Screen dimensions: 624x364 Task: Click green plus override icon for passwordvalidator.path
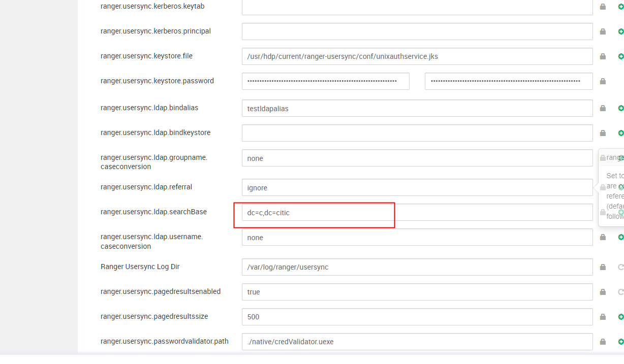coord(620,342)
